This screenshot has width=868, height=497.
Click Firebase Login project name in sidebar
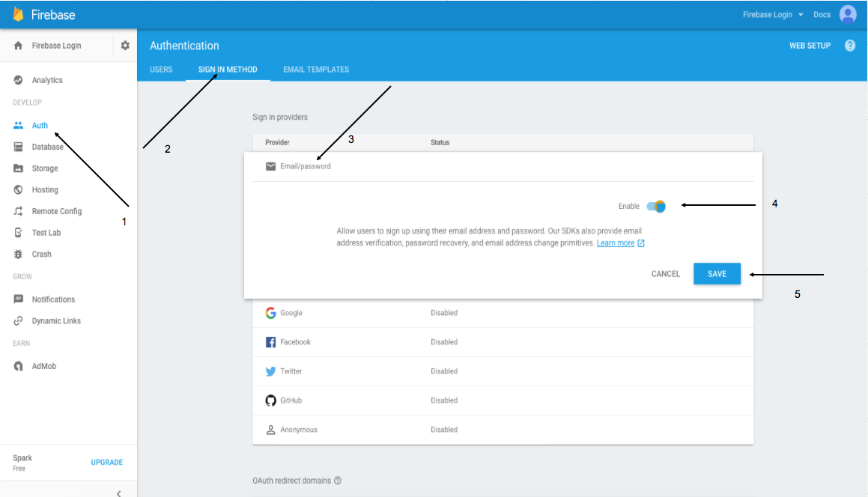[x=56, y=46]
